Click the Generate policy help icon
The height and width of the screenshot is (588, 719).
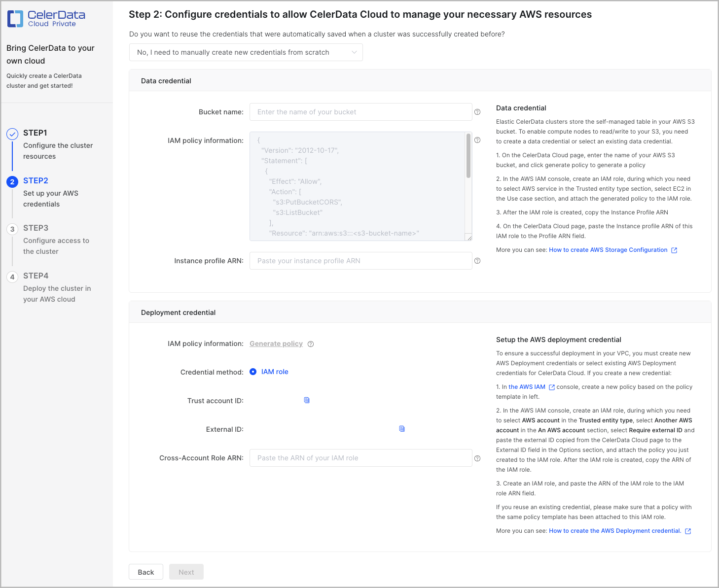point(311,344)
